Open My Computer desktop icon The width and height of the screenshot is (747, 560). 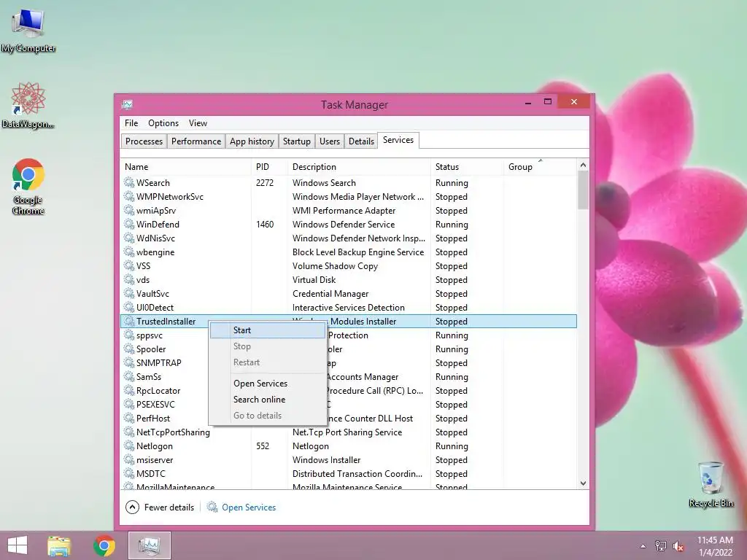(x=28, y=30)
